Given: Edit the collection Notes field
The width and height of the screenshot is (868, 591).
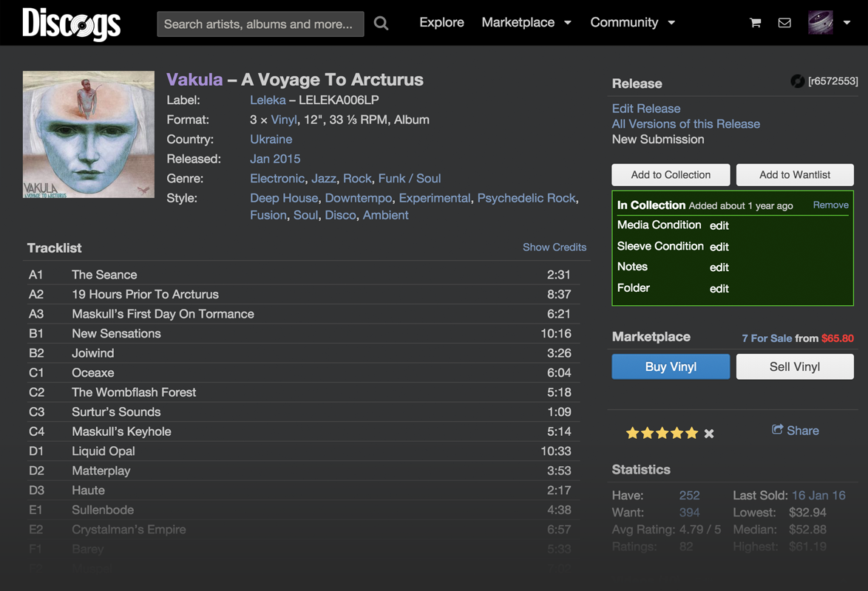Looking at the screenshot, I should pyautogui.click(x=719, y=268).
